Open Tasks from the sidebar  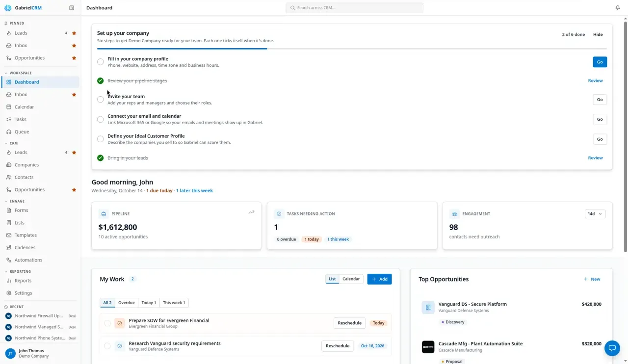(39, 119)
